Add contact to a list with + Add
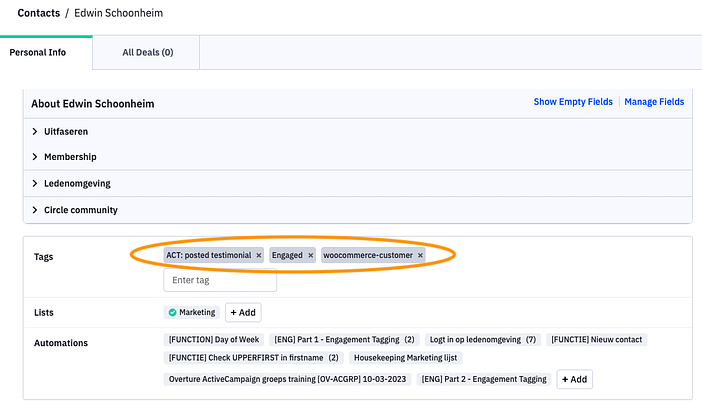This screenshot has width=702, height=405. [x=243, y=313]
